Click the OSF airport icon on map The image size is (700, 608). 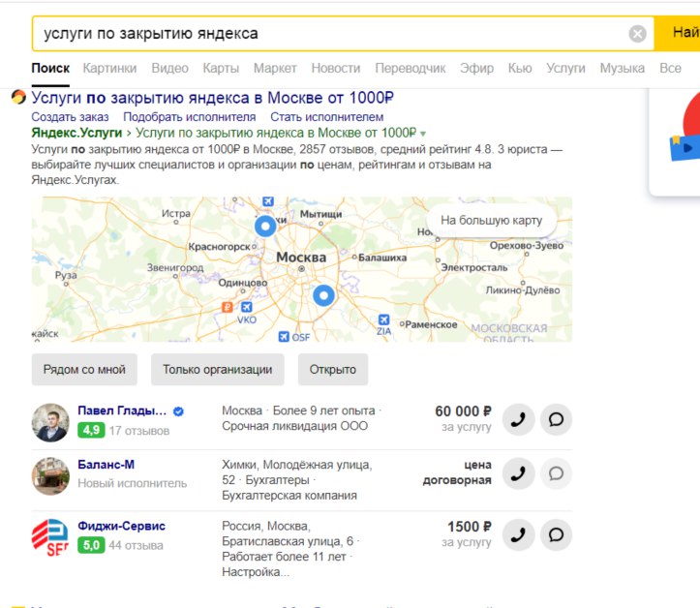284,336
